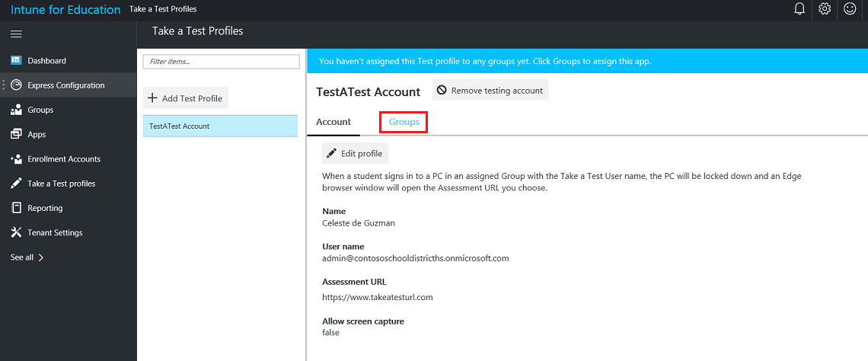The image size is (868, 361).
Task: Select the Express Configuration icon
Action: tap(16, 85)
